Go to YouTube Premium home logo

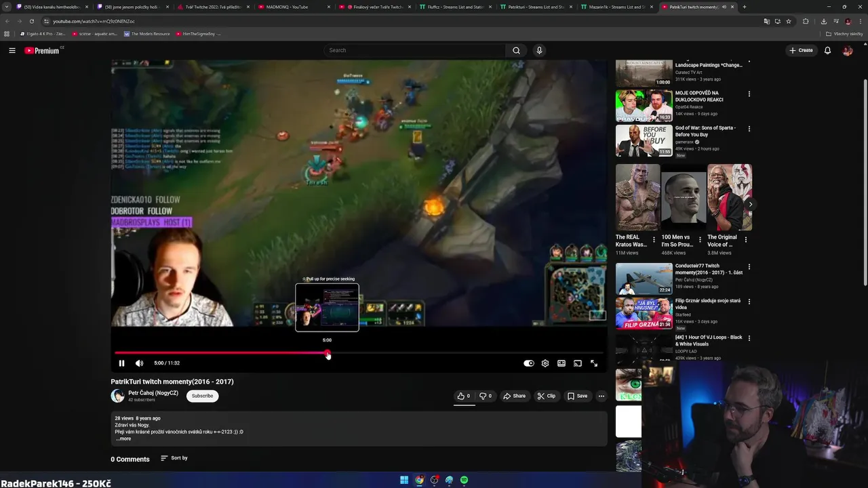click(x=42, y=50)
